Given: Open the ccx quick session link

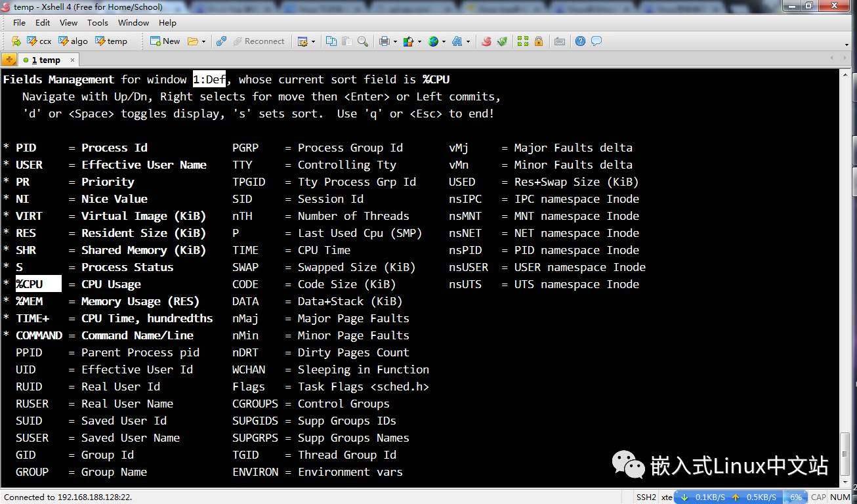Looking at the screenshot, I should [x=39, y=41].
